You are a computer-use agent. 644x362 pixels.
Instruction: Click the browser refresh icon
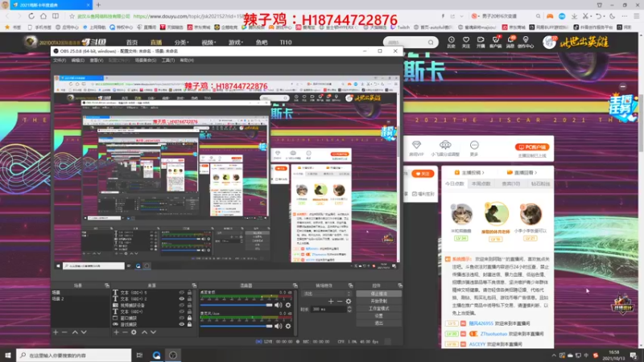pos(31,16)
